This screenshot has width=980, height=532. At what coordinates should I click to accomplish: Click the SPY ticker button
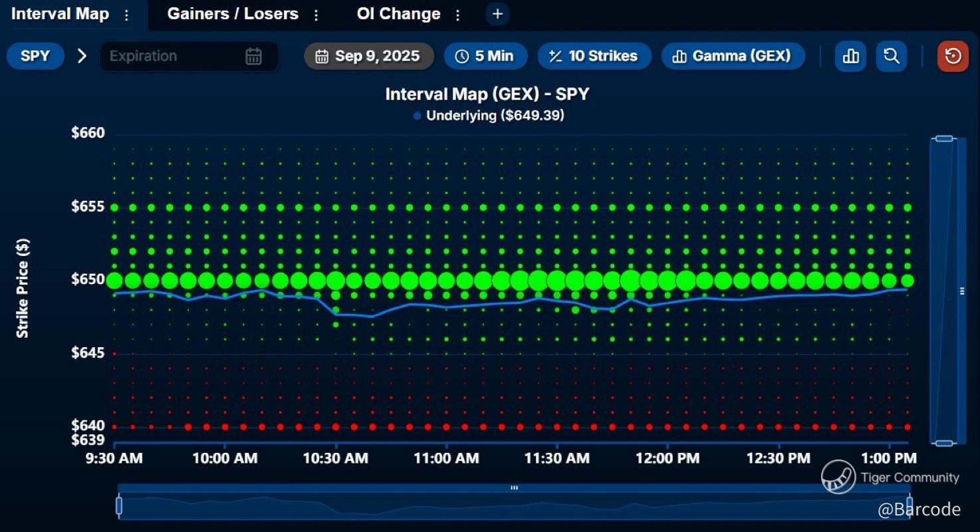pos(35,56)
